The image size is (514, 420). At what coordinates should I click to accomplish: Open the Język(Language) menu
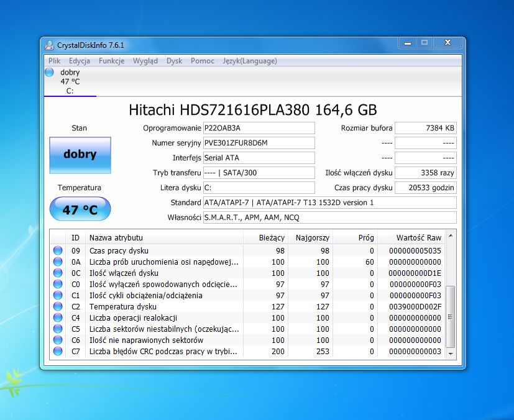250,61
